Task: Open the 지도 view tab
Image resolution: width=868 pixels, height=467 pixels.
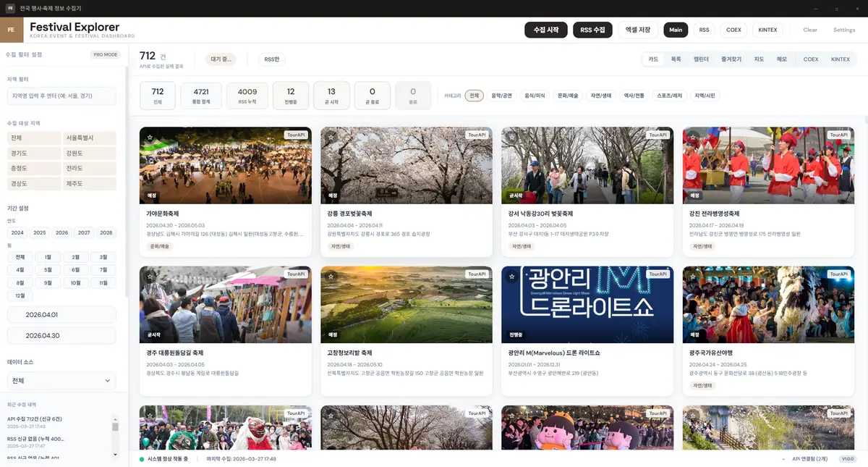Action: (759, 59)
